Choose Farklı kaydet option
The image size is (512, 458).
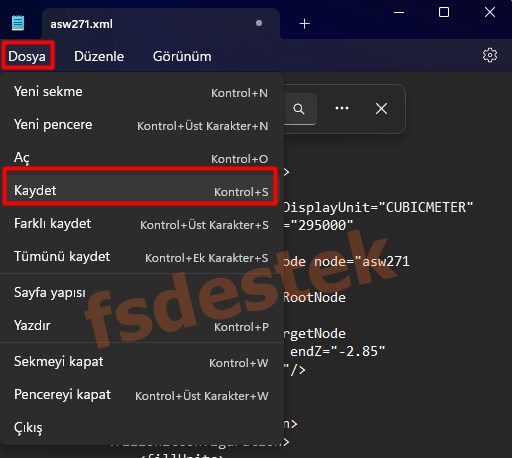[x=140, y=224]
